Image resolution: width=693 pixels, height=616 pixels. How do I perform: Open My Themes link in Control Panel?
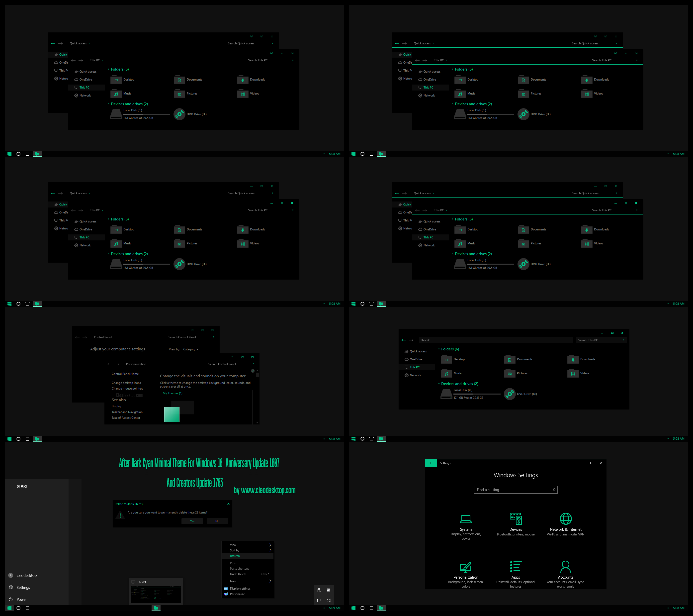(x=172, y=394)
